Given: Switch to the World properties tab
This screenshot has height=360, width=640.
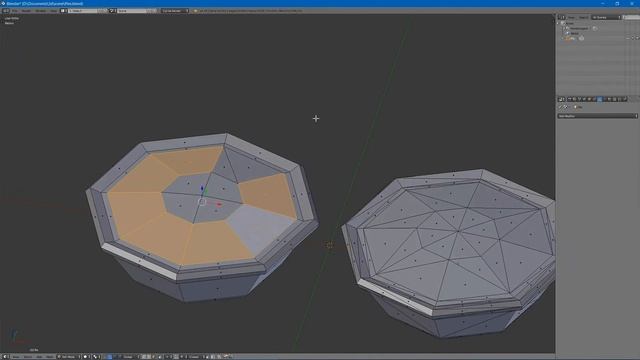Looking at the screenshot, I should click(x=584, y=99).
